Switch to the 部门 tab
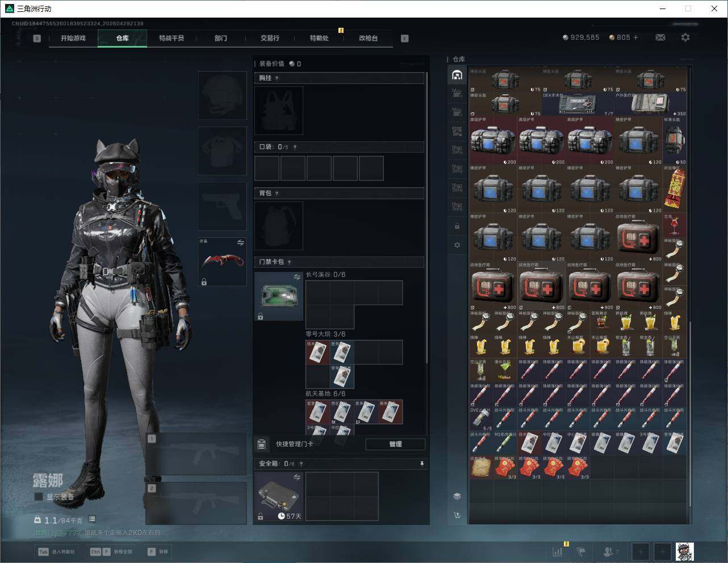The width and height of the screenshot is (728, 563). [221, 38]
